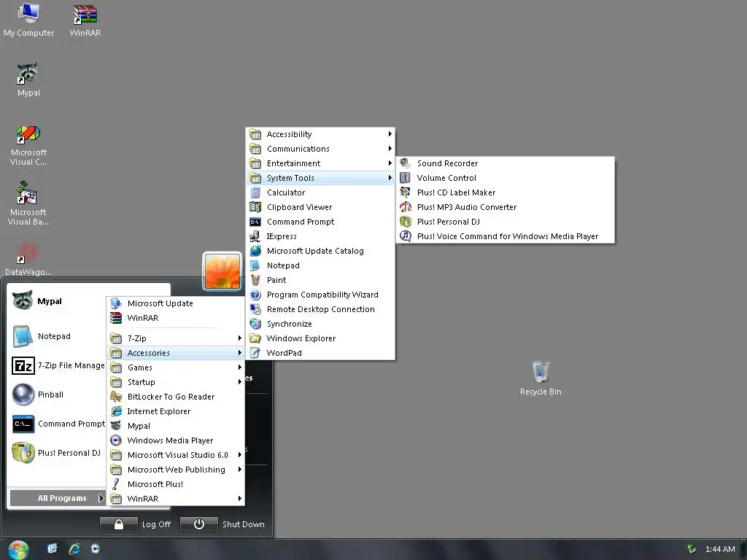Click Show Desktop quick launch icon
The image size is (747, 560).
tap(53, 549)
